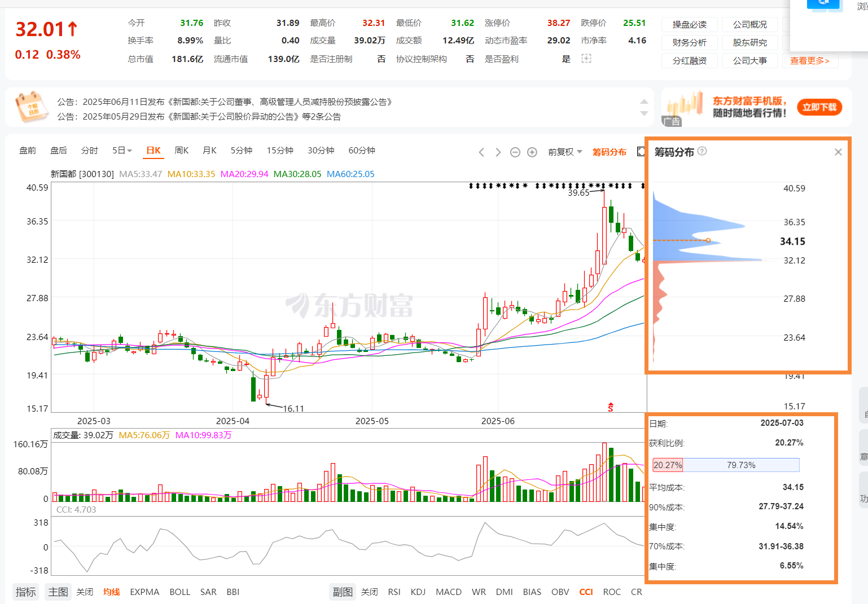Image resolution: width=868 pixels, height=604 pixels.
Task: Switch to 60分钟 chart tab
Action: tap(362, 151)
